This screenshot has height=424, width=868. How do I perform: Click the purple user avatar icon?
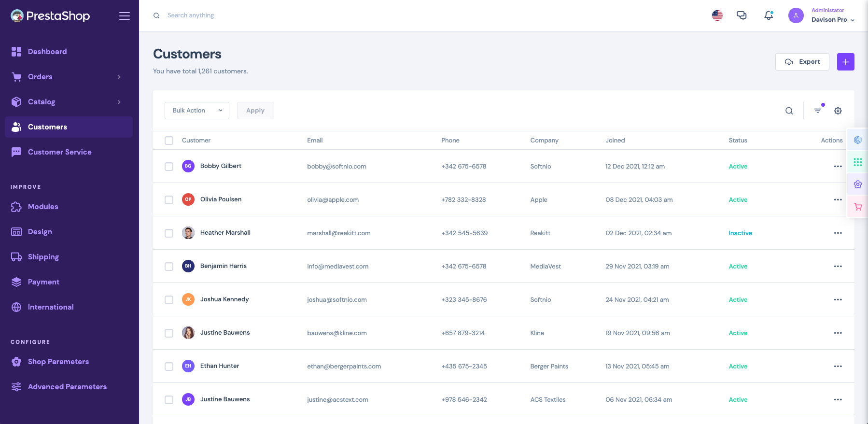click(796, 15)
